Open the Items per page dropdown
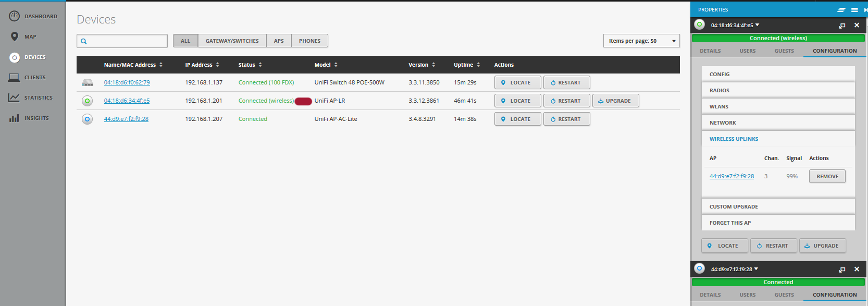868x306 pixels. point(642,41)
